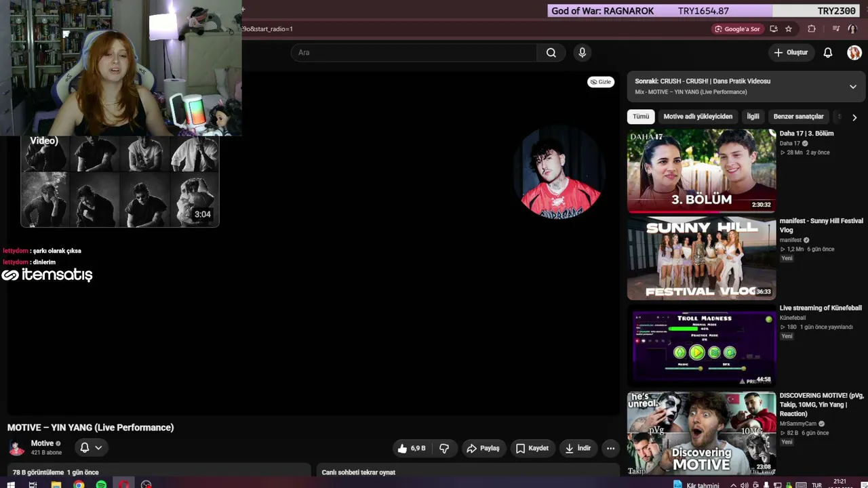Open the Sunny Hill Festival Vlog thumbnail
Image resolution: width=868 pixels, height=488 pixels.
pos(701,258)
